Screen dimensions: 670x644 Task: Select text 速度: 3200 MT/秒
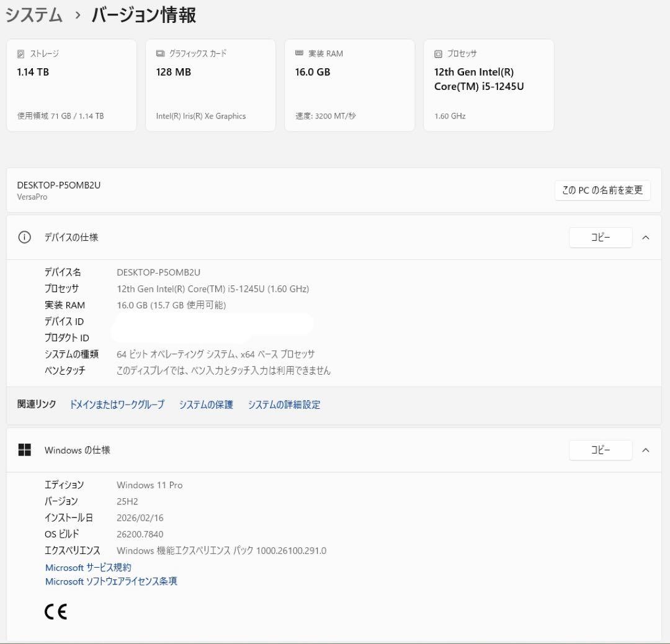325,116
